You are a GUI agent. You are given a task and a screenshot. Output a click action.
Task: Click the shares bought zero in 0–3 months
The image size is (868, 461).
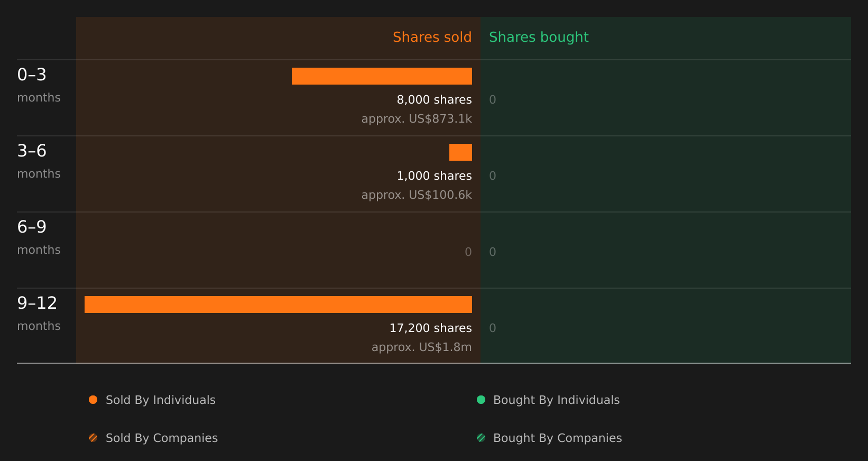pos(493,100)
